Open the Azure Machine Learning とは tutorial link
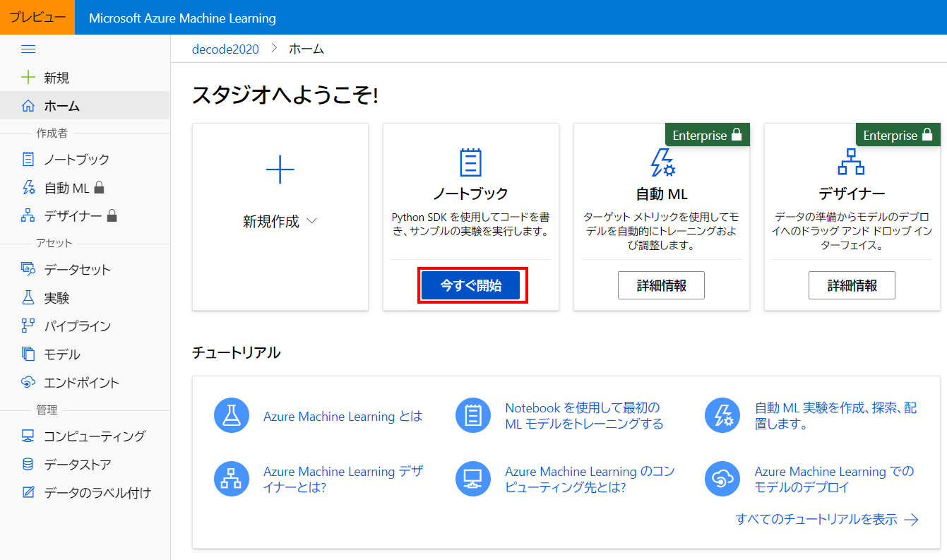The height and width of the screenshot is (560, 947). click(x=343, y=417)
